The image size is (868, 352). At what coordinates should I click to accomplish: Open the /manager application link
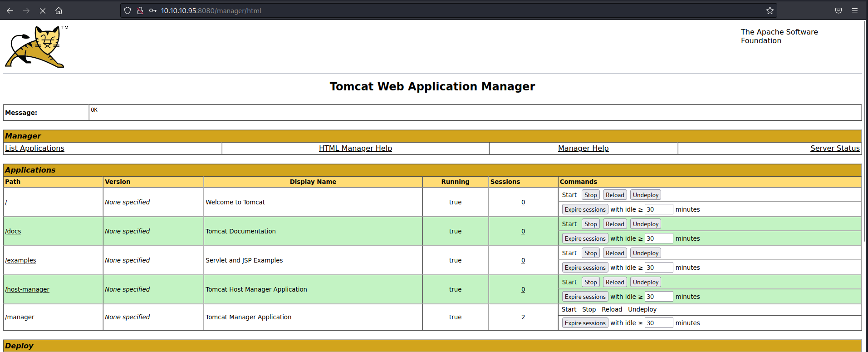tap(20, 317)
